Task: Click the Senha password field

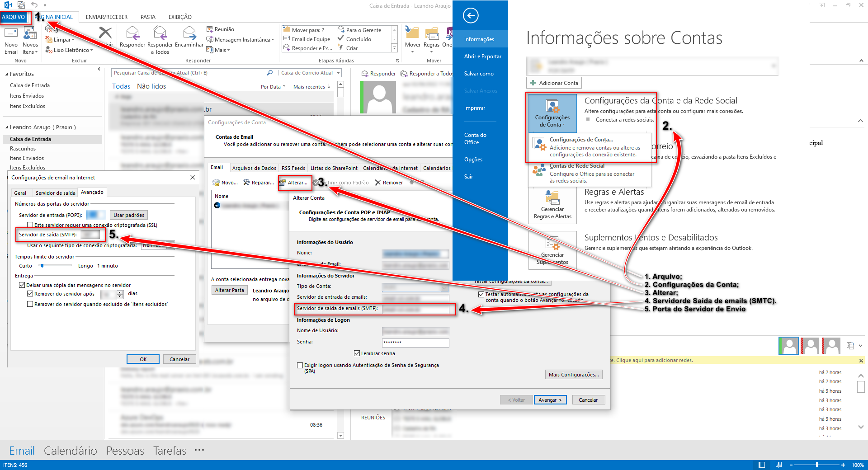Action: [x=415, y=343]
